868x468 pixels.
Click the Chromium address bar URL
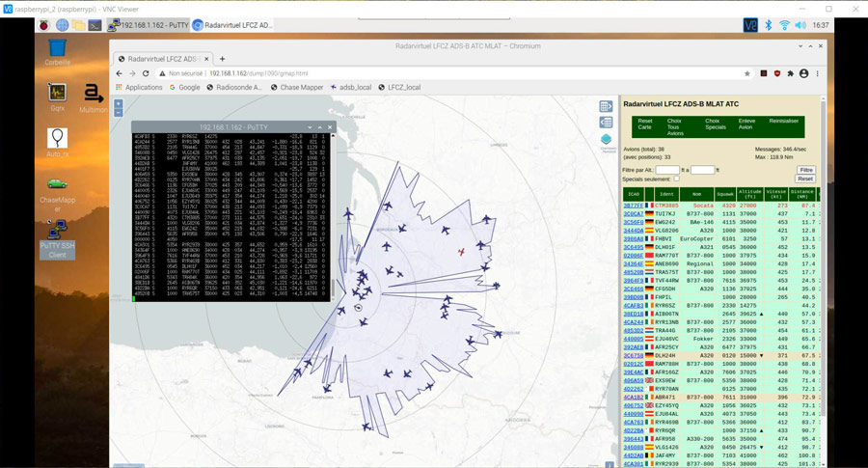[258, 73]
